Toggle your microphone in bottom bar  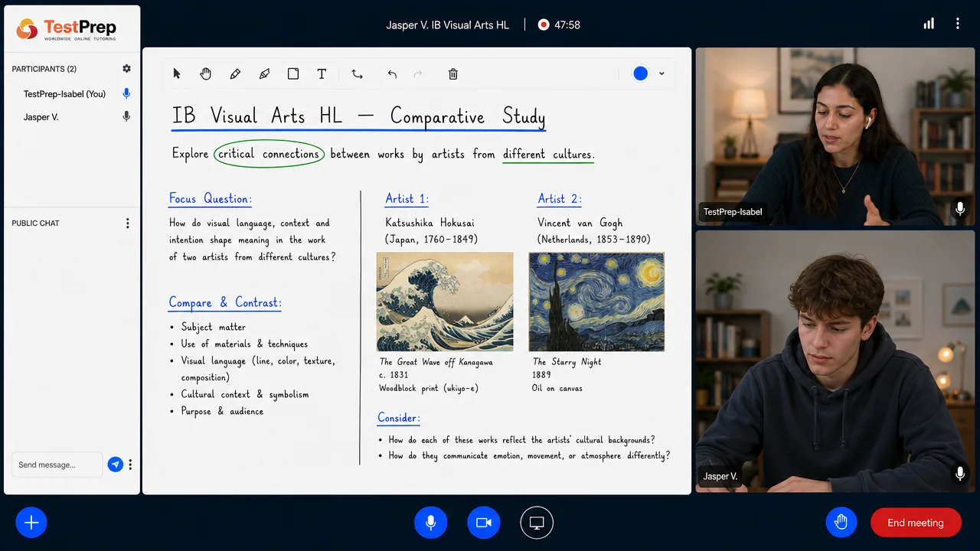tap(431, 523)
